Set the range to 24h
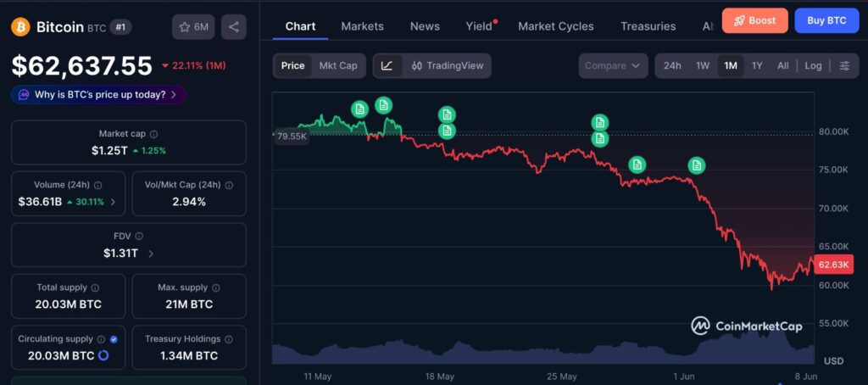Viewport: 868px width, 385px height. tap(672, 65)
